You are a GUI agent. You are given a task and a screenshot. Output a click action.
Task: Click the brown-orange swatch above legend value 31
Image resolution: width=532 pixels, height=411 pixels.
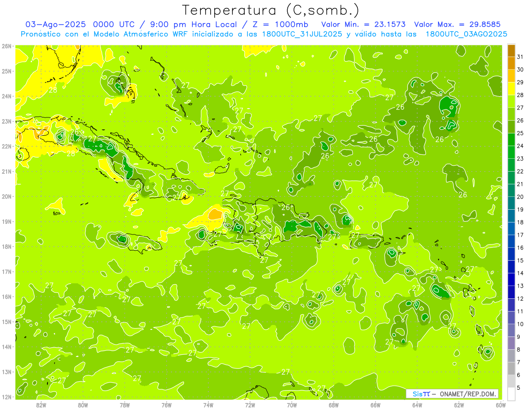pos(511,50)
